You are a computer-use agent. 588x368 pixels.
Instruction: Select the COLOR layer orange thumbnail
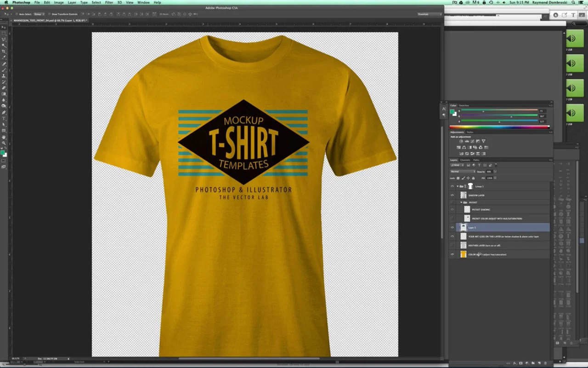pyautogui.click(x=464, y=254)
